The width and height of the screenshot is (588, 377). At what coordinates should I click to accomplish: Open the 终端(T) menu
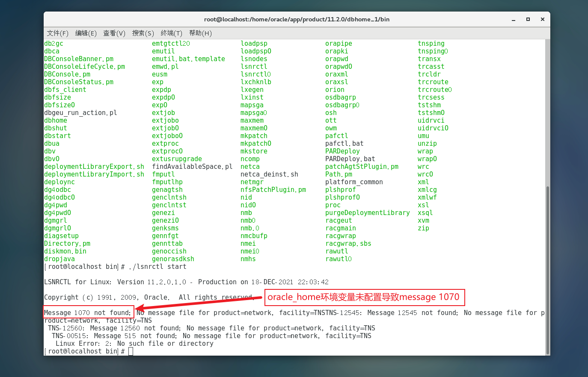[172, 33]
